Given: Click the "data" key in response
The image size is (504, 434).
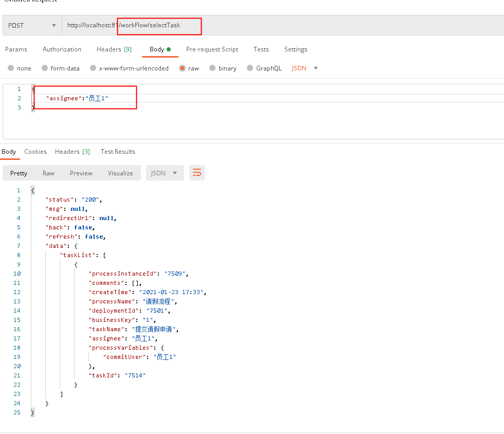Looking at the screenshot, I should point(56,246).
